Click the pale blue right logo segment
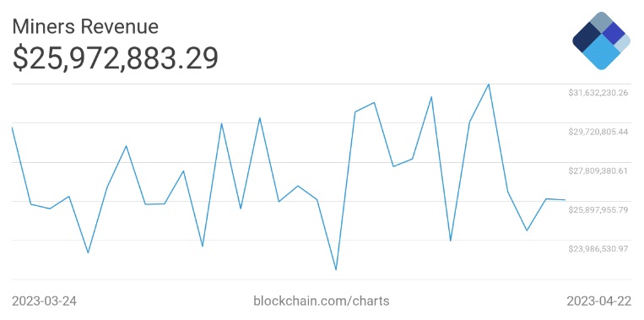 [x=623, y=43]
